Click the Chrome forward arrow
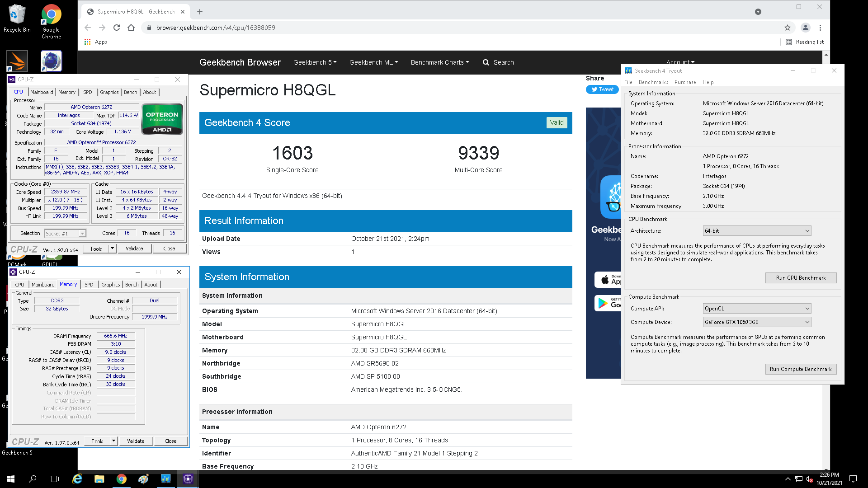This screenshot has width=868, height=488. 102,28
